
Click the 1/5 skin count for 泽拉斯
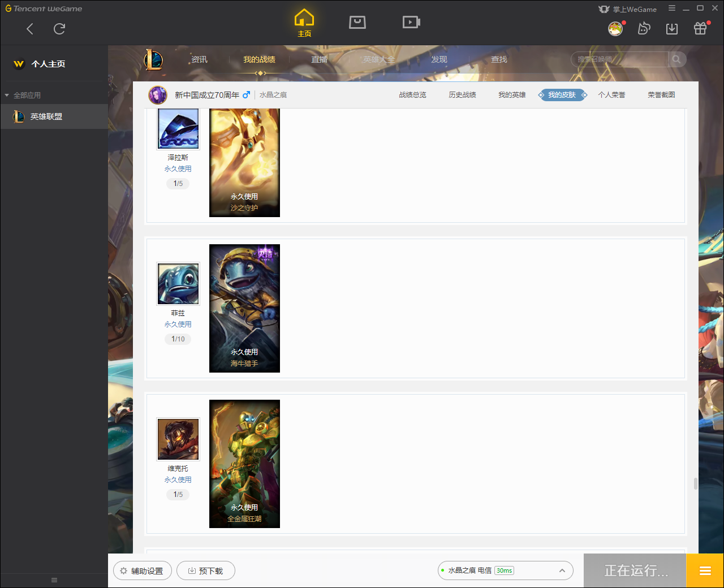[x=178, y=184]
